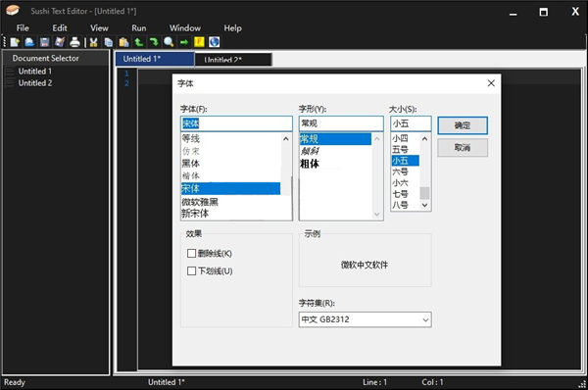Screen dimensions: 588x390
Task: Enable the 删除线(K) strikethrough checkbox
Action: (191, 254)
